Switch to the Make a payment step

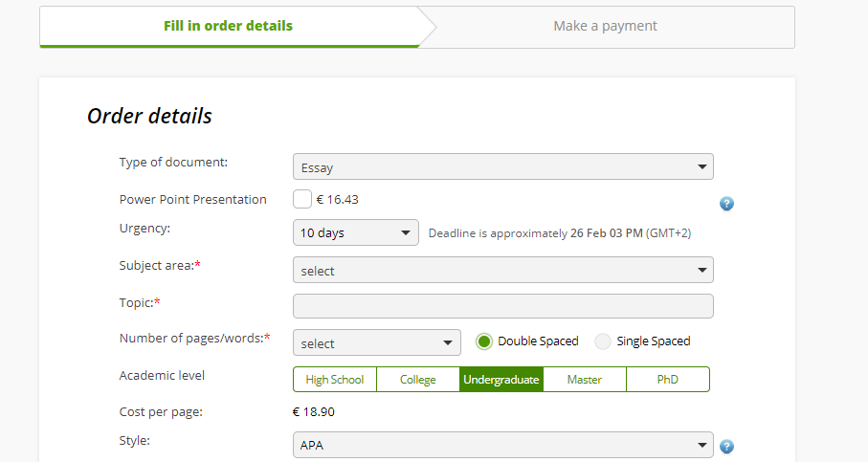[x=605, y=26]
